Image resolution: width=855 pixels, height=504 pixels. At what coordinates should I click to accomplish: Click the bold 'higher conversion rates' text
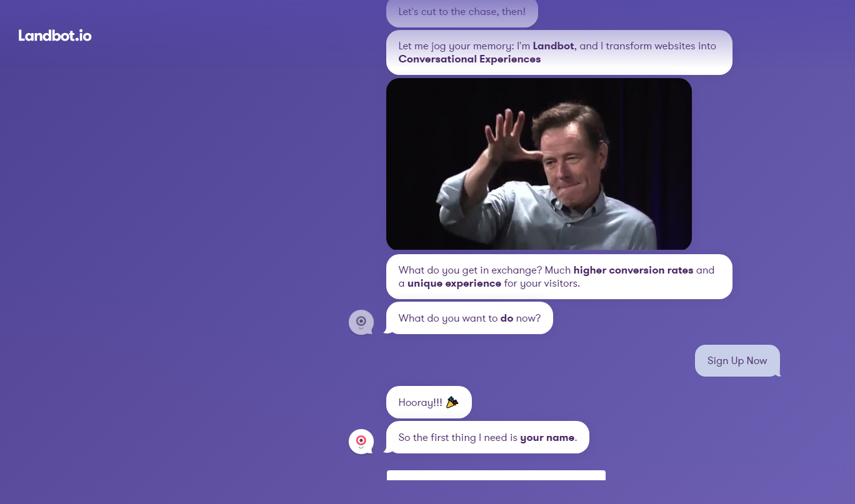pyautogui.click(x=632, y=270)
